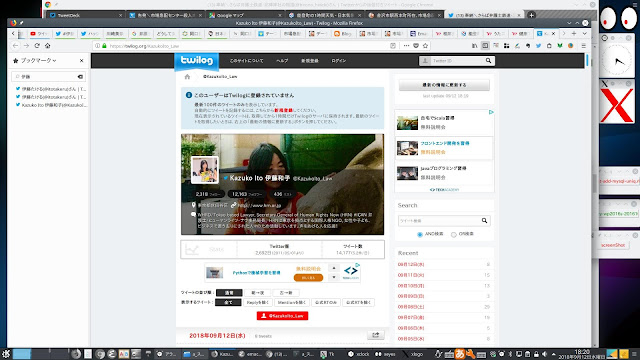Click the ログイン menu item
Viewport: 640px width, 360px height.
coord(339,61)
